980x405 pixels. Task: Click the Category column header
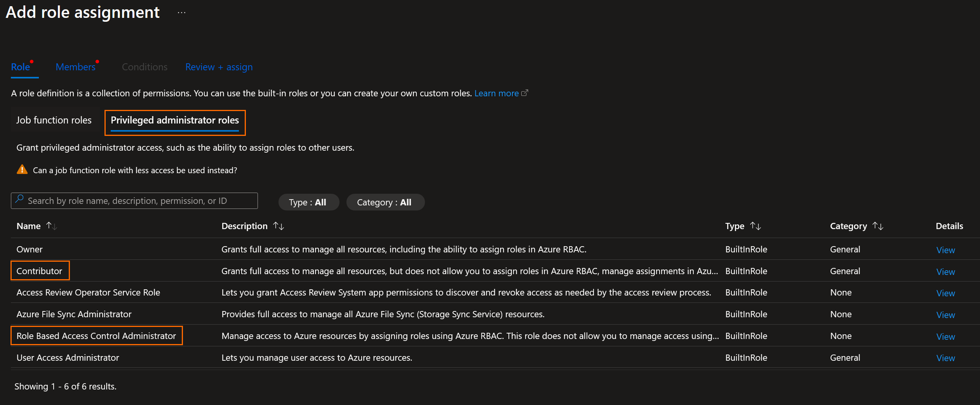point(848,226)
